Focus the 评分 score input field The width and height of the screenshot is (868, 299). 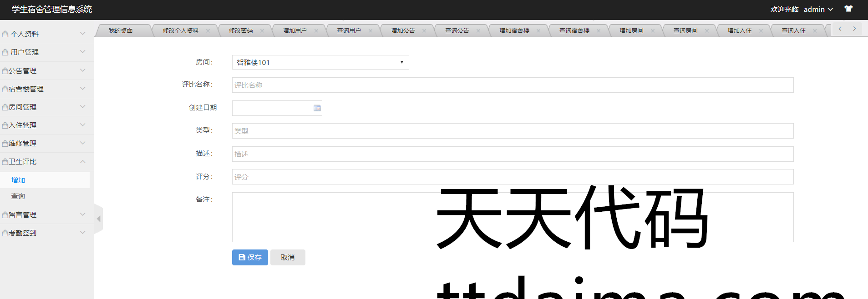pos(513,177)
